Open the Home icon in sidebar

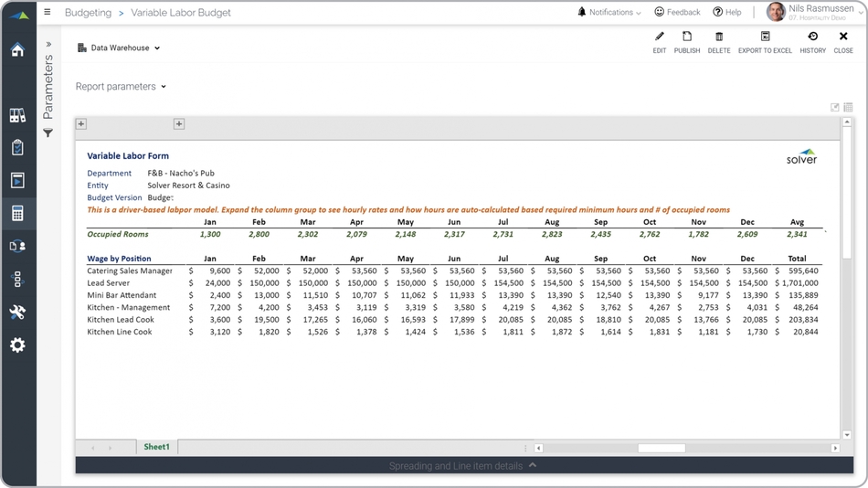click(x=17, y=50)
